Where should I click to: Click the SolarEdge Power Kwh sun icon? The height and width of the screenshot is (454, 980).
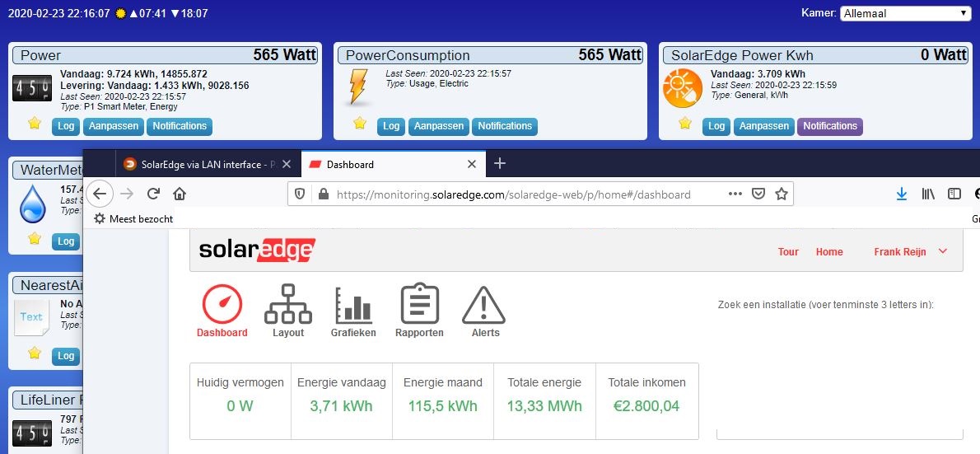[683, 88]
